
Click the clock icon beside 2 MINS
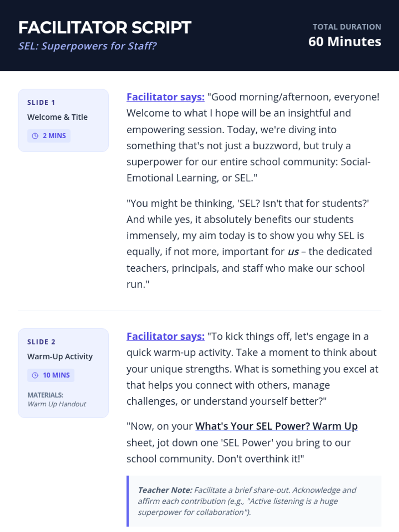pyautogui.click(x=35, y=136)
